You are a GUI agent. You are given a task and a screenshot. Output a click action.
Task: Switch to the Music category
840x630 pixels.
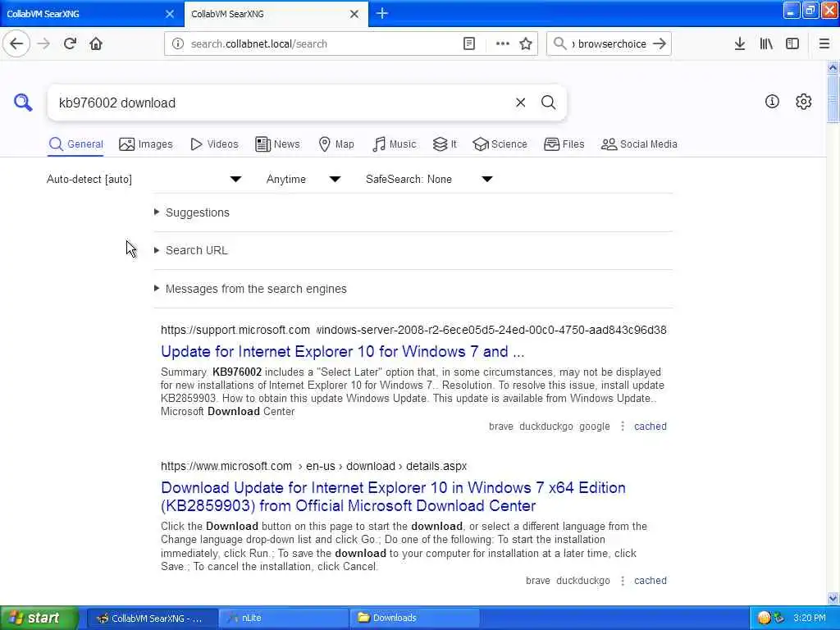pos(395,144)
